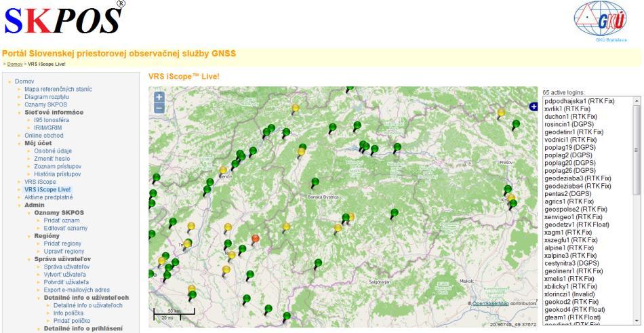Image resolution: width=644 pixels, height=333 pixels.
Task: Open Upraviť regiony page
Action: 64,251
